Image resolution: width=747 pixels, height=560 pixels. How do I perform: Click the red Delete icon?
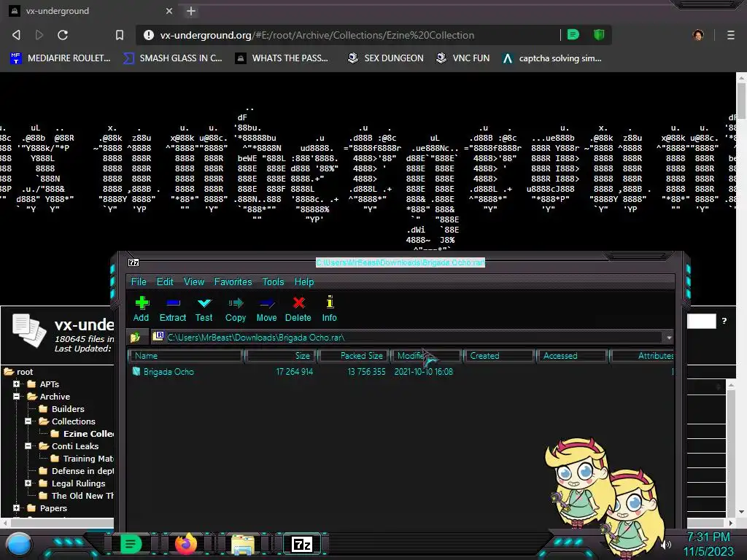[x=298, y=308]
